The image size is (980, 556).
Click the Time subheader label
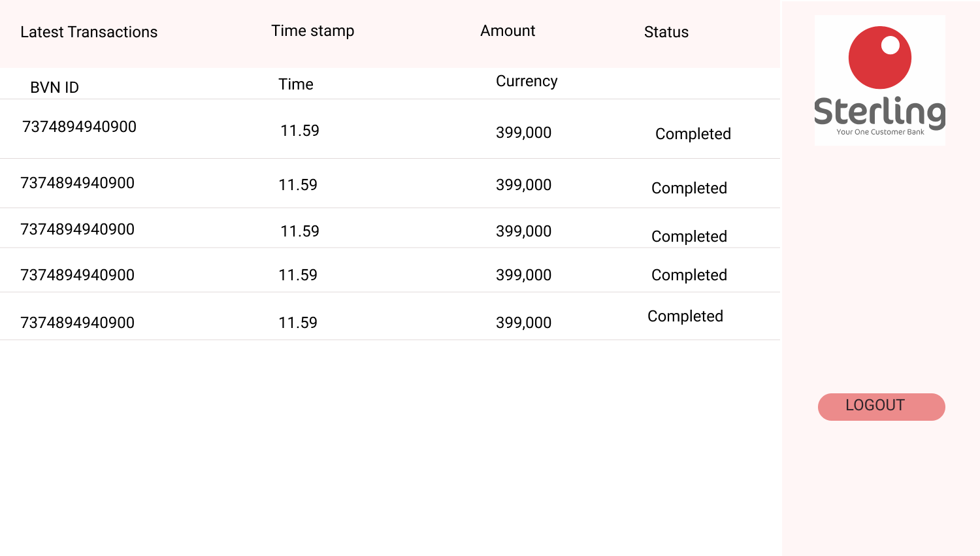pyautogui.click(x=296, y=84)
